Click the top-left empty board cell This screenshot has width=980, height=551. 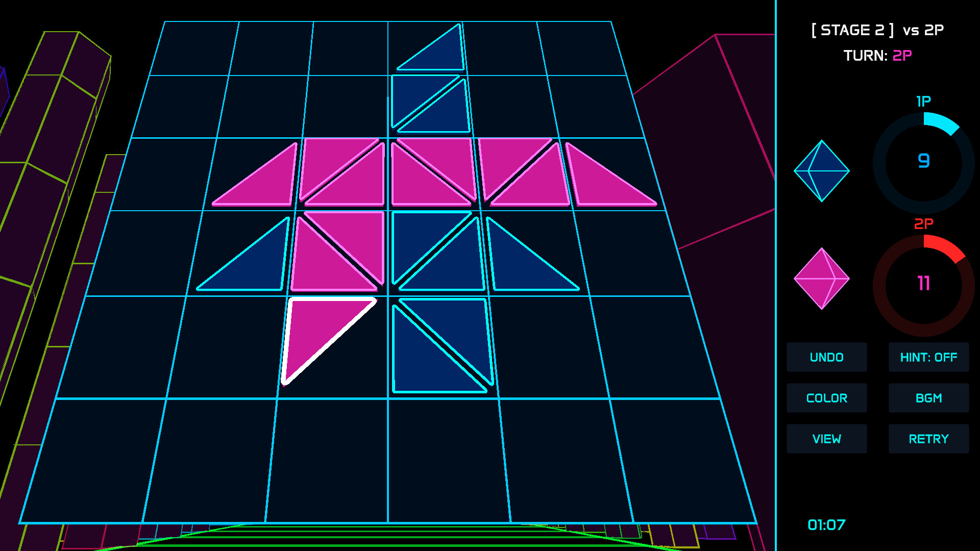click(x=195, y=48)
